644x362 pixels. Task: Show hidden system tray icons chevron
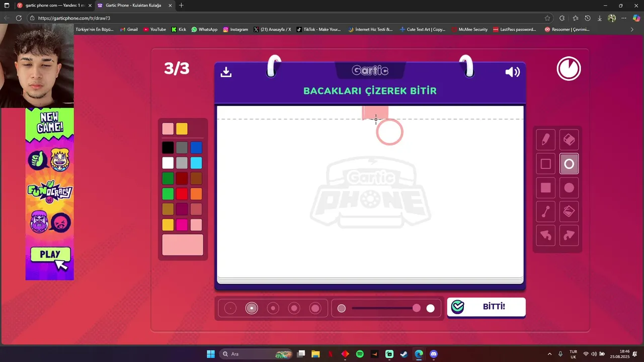click(x=549, y=354)
